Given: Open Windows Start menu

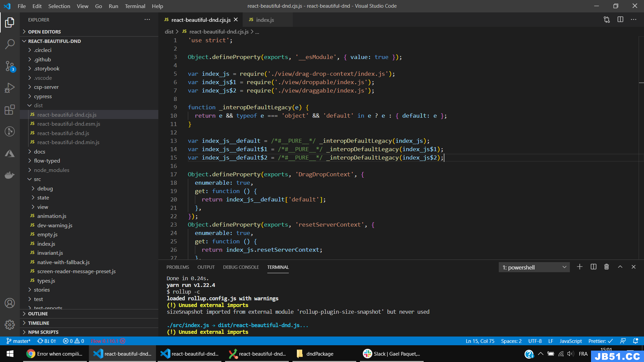Looking at the screenshot, I should click(x=10, y=354).
